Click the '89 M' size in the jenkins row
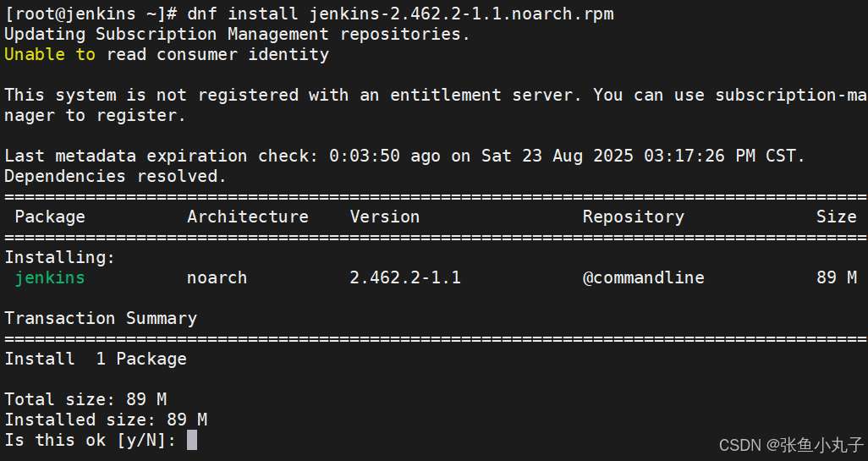The image size is (868, 461). 837,277
